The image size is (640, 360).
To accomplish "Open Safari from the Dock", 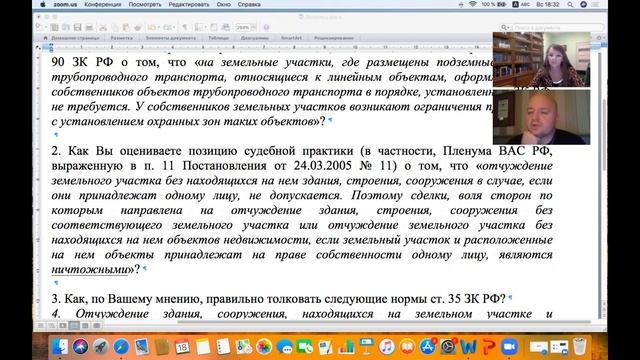I will [121, 347].
